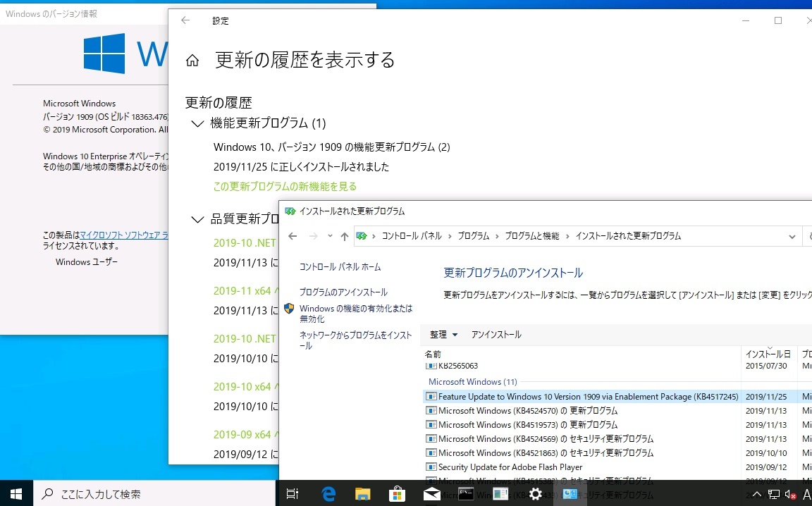812x506 pixels.
Task: Click the address bar location icon
Action: 362,236
